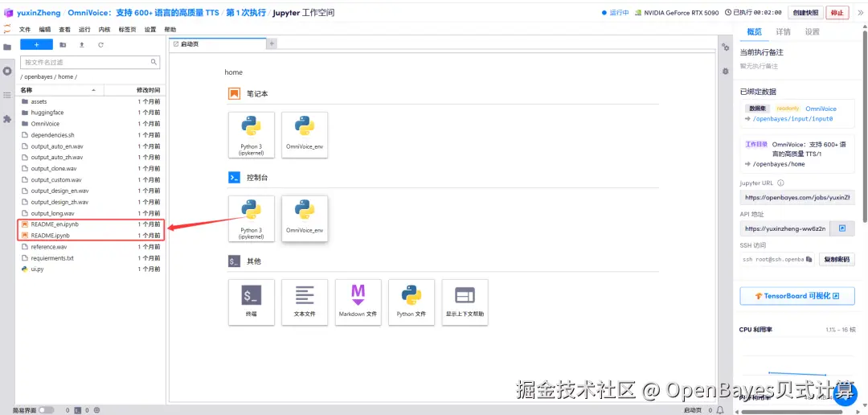The height and width of the screenshot is (415, 868).
Task: Refresh the file list
Action: tap(100, 45)
